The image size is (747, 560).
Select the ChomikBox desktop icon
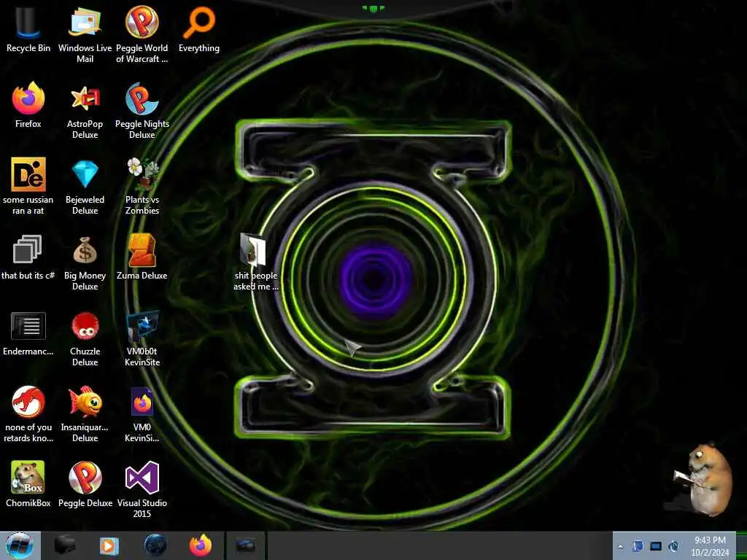point(28,484)
